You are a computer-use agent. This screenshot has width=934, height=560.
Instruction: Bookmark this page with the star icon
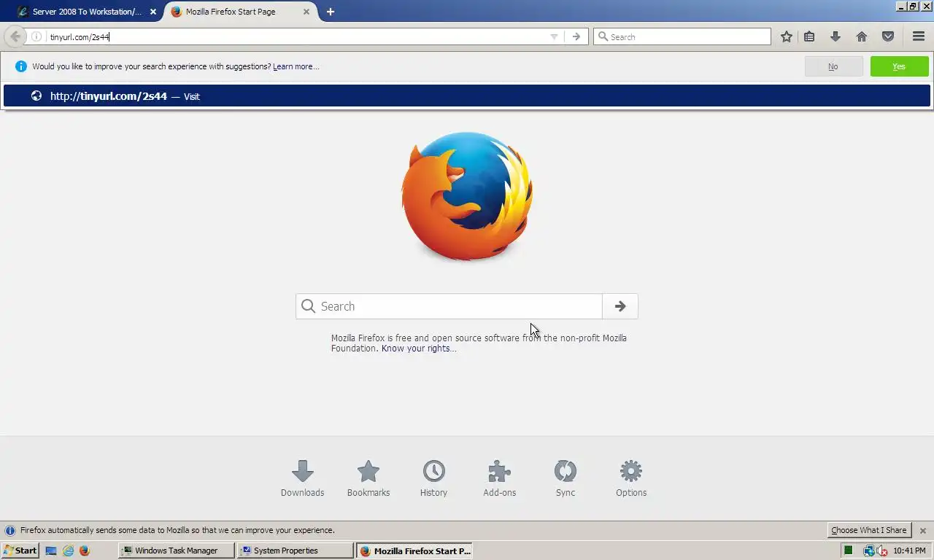tap(786, 36)
